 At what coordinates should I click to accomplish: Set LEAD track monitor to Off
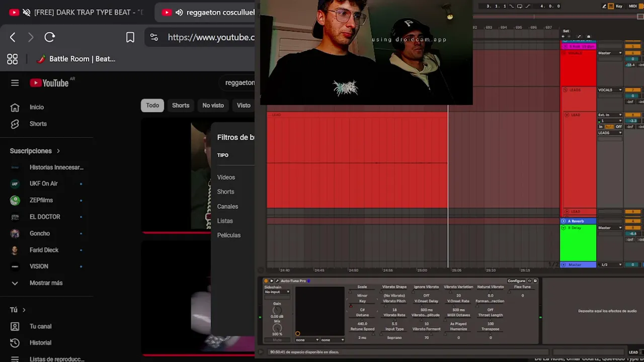point(619,127)
